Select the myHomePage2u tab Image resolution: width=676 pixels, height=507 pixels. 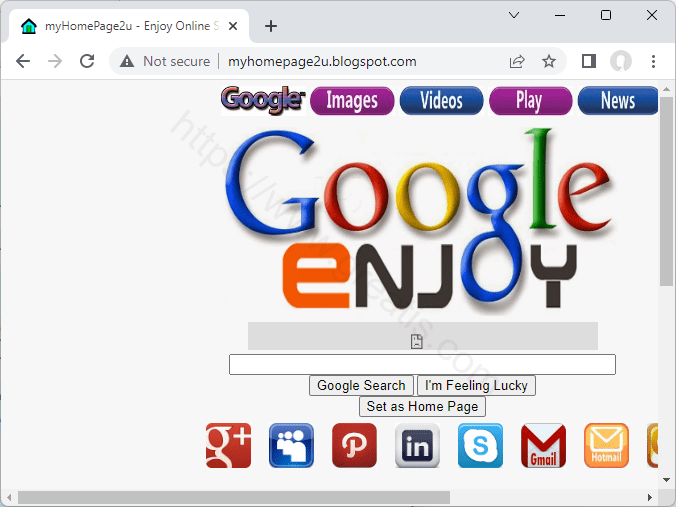[x=128, y=26]
